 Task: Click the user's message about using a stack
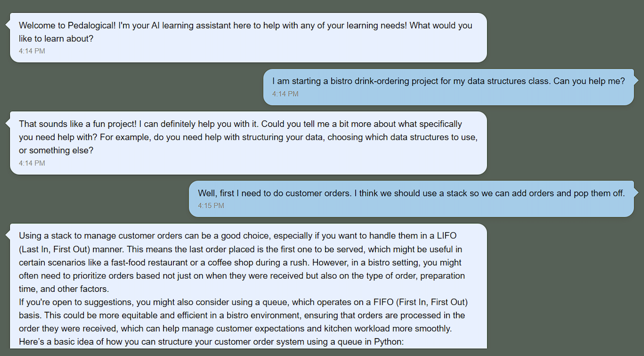(411, 193)
